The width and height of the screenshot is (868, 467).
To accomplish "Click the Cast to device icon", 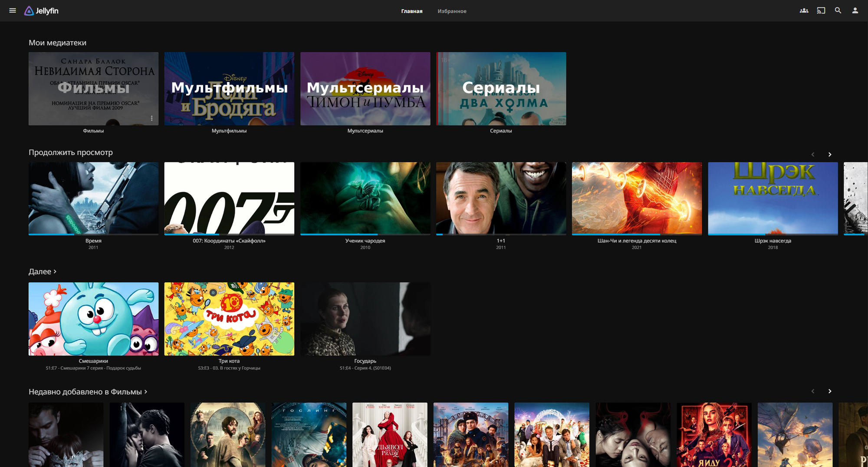I will [821, 10].
